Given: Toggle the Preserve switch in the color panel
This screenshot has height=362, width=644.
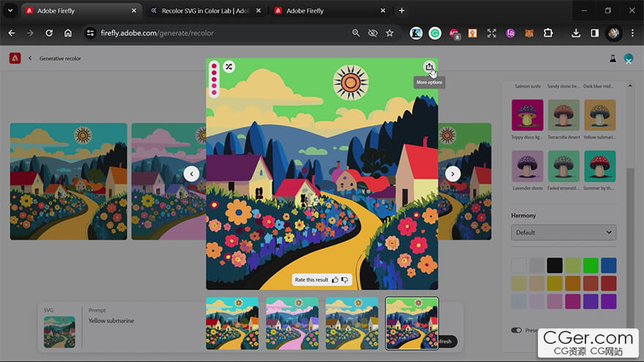Looking at the screenshot, I should point(517,330).
